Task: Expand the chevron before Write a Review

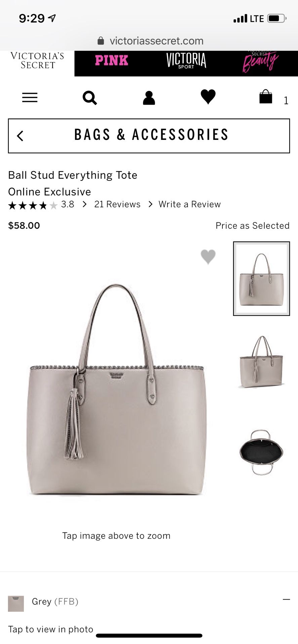Action: [x=151, y=204]
